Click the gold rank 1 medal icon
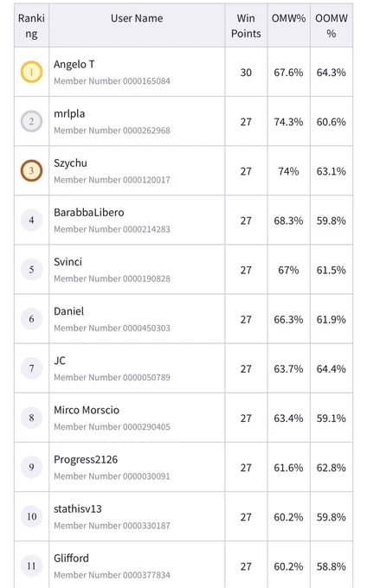367x588 pixels. [x=31, y=72]
